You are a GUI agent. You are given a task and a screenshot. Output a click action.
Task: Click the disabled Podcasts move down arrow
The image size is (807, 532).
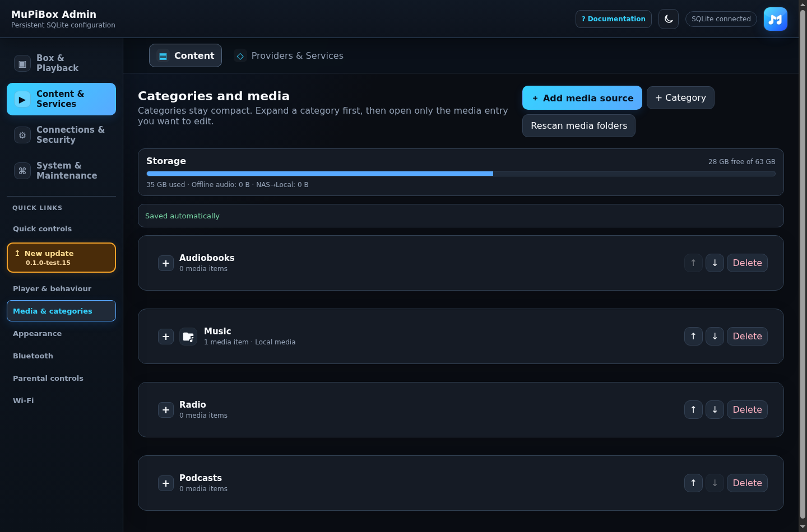(x=715, y=483)
